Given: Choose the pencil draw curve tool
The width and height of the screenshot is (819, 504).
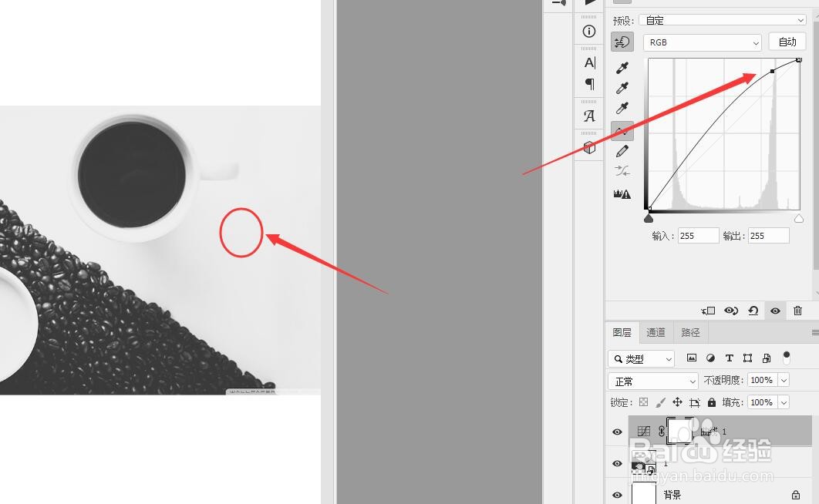Looking at the screenshot, I should click(622, 151).
